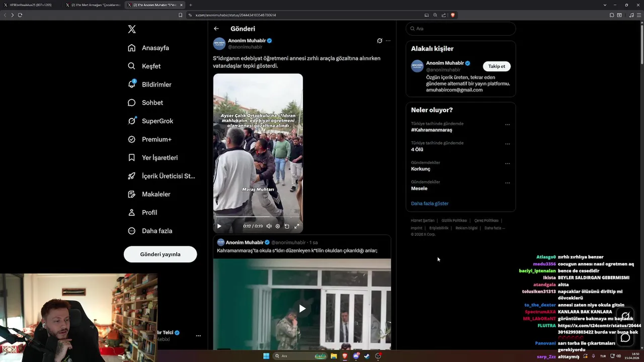Open the post's three-dot menu
Screen dimensions: 644x362
pyautogui.click(x=388, y=41)
